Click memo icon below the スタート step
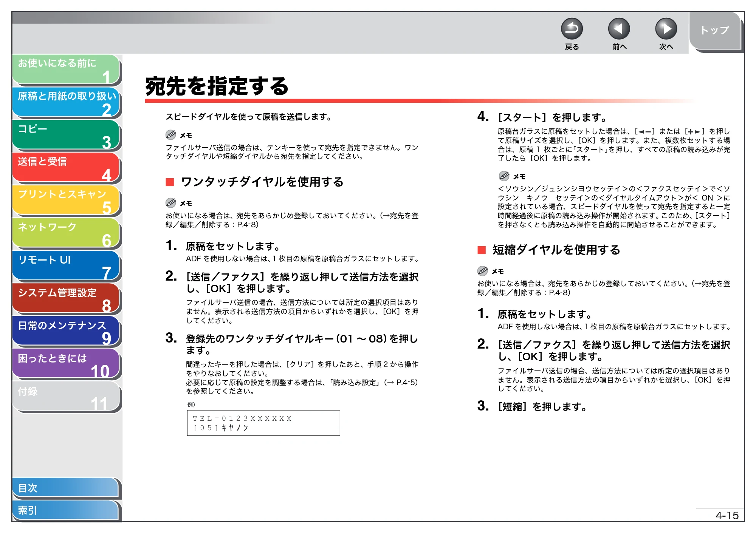The image size is (756, 534). [504, 176]
